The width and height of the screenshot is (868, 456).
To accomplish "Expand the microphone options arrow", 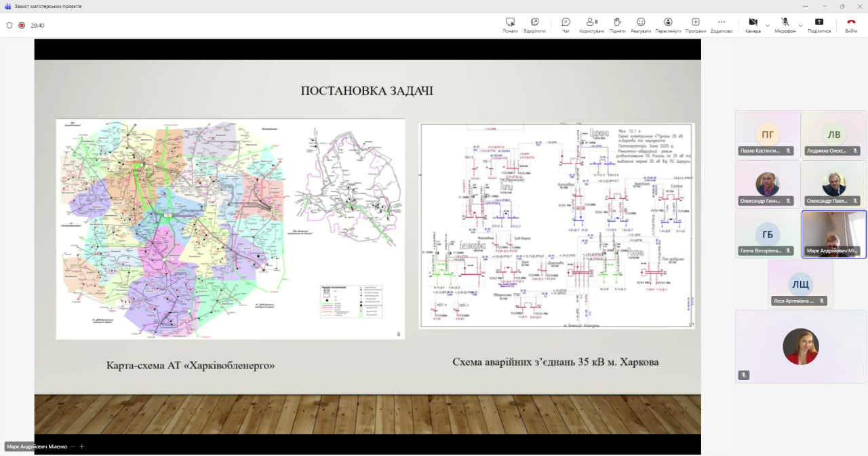I will (800, 26).
